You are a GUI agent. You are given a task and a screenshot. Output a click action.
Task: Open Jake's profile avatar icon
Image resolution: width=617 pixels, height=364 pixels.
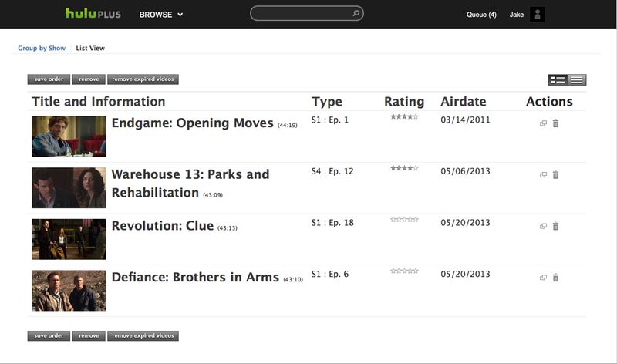537,15
